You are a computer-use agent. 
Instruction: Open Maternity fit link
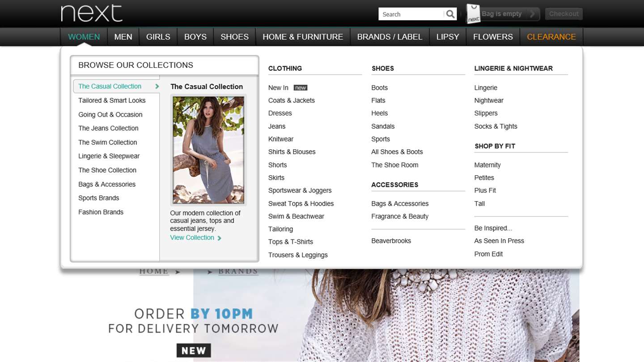coord(487,165)
